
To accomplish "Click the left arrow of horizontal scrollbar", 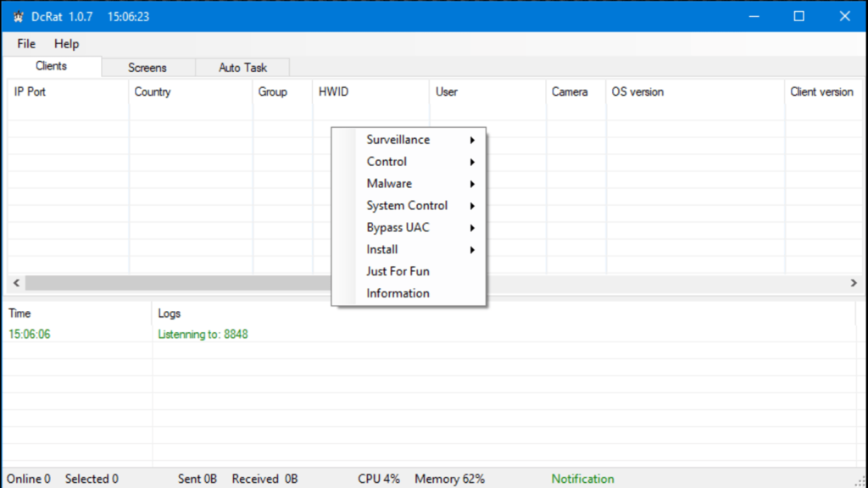I will pyautogui.click(x=17, y=283).
